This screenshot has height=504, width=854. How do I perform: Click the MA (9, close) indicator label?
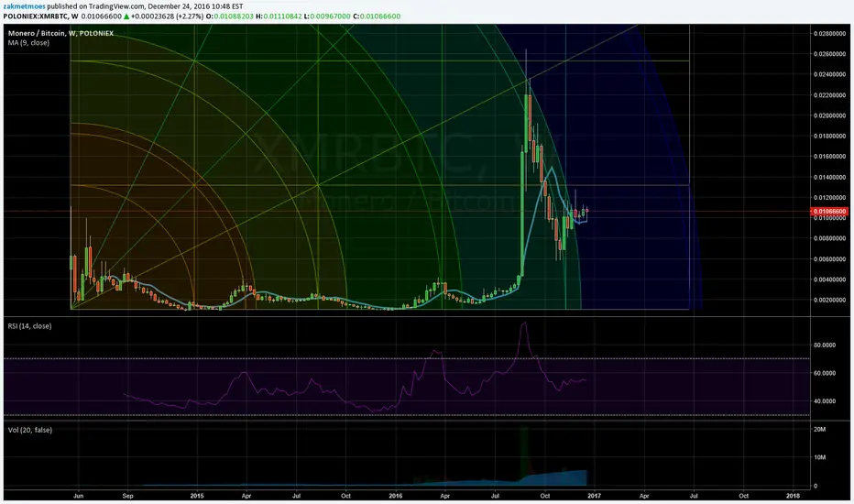tap(28, 42)
